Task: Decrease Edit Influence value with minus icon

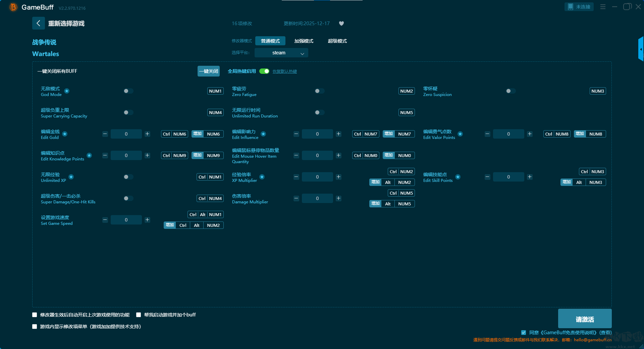Action: 296,134
